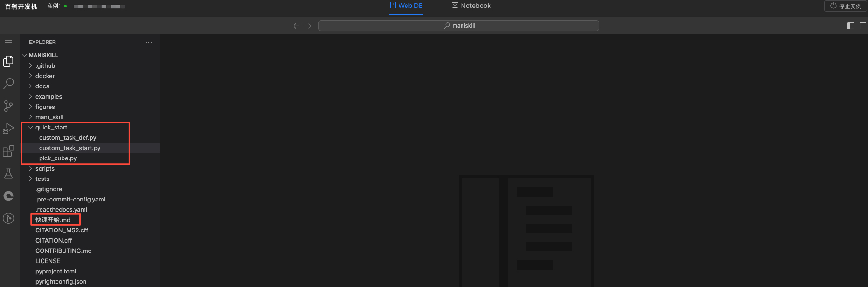Open the Testing flask icon
The width and height of the screenshot is (868, 287).
pyautogui.click(x=8, y=173)
